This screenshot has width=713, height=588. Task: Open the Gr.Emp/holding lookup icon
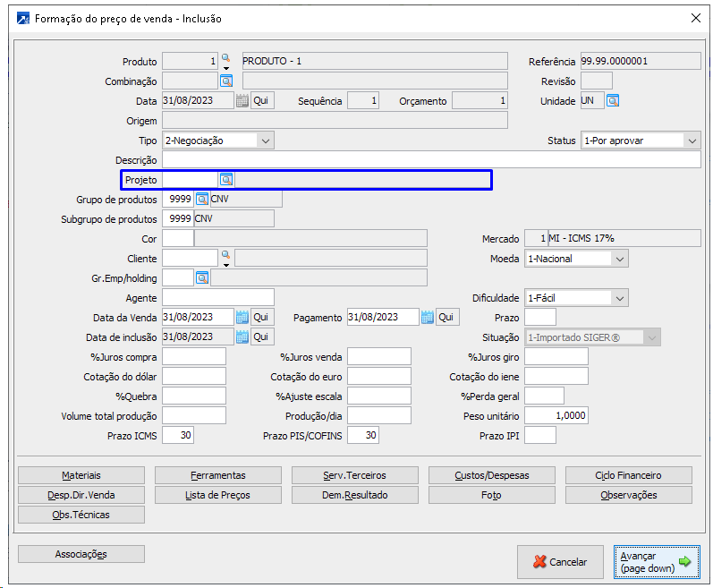click(202, 278)
